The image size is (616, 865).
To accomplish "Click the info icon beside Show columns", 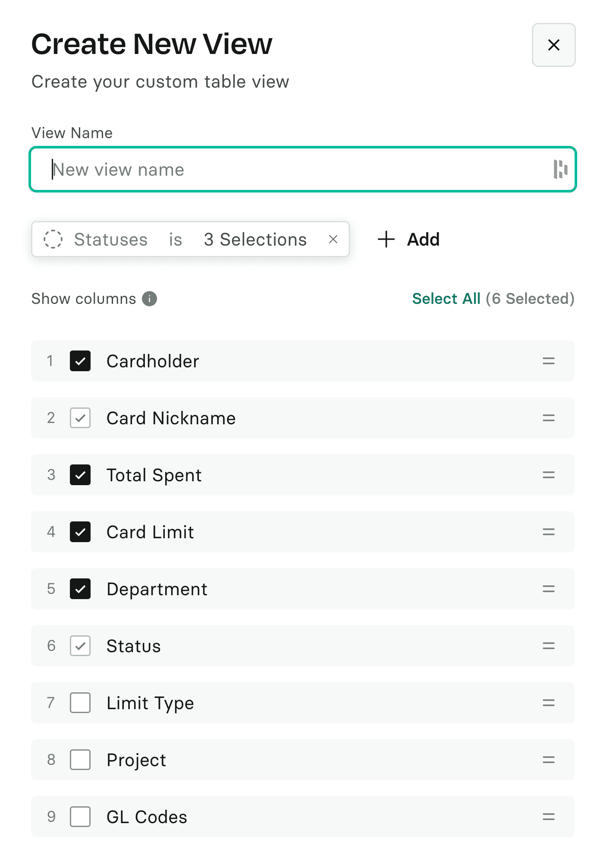I will tap(150, 299).
